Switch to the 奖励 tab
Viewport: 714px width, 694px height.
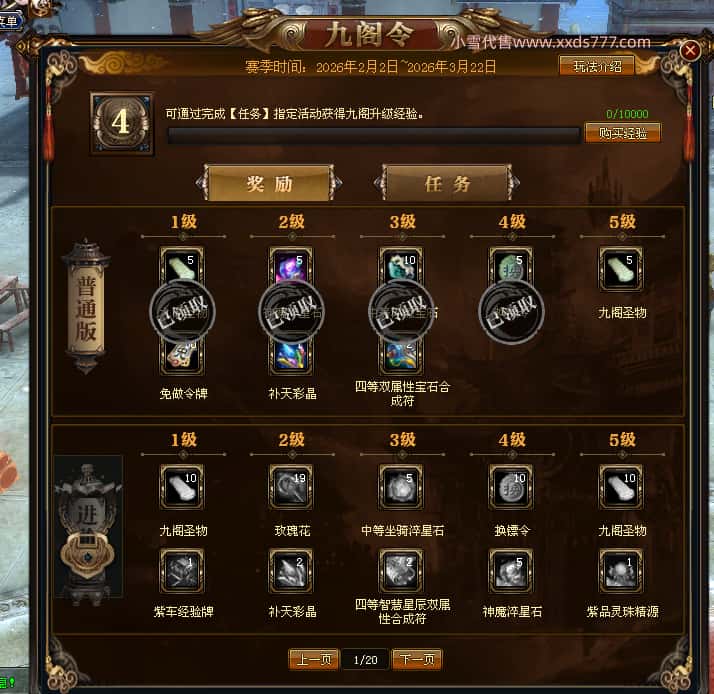pyautogui.click(x=269, y=183)
